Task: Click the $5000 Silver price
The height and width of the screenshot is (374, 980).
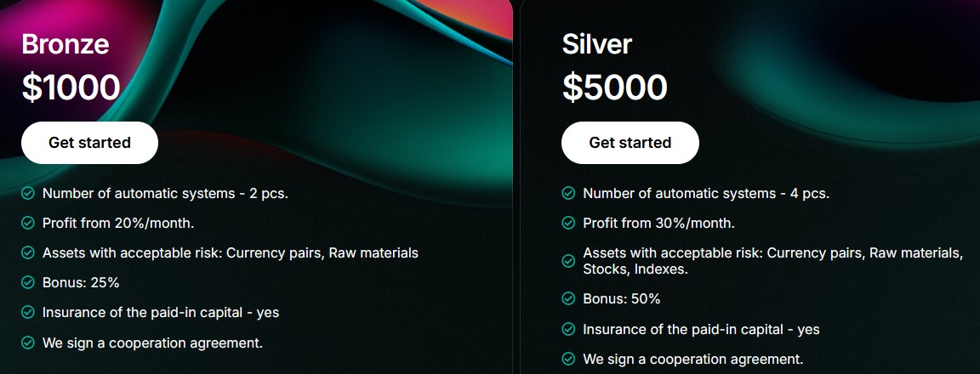Action: click(615, 87)
